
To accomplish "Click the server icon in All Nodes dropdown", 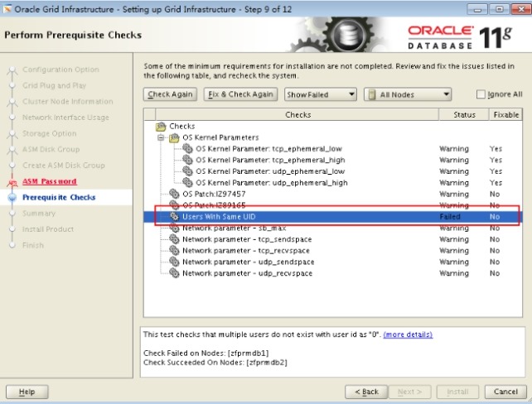I will (x=372, y=94).
